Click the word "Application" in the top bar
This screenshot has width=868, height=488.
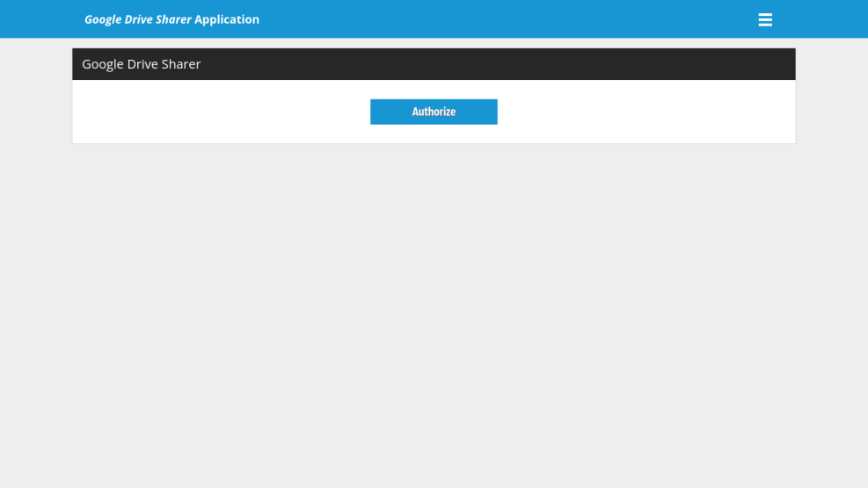[227, 19]
